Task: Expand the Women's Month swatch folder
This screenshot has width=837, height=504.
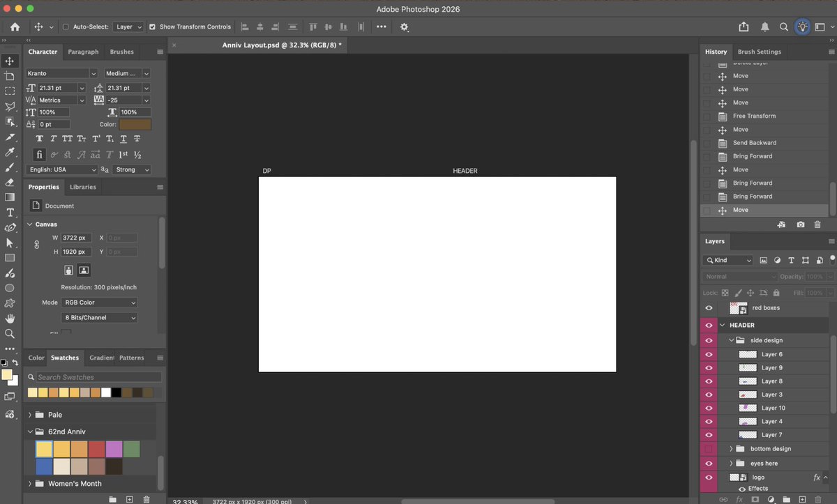Action: coord(30,484)
